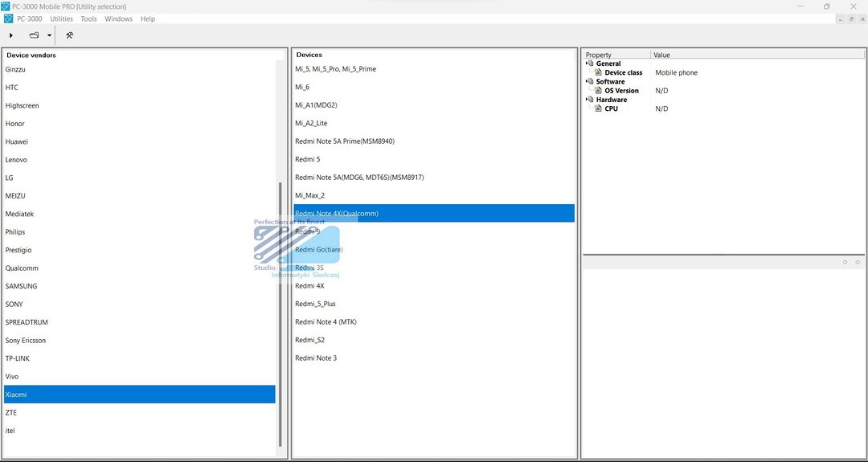Click the CPU property icon
The width and height of the screenshot is (868, 462).
pyautogui.click(x=599, y=109)
